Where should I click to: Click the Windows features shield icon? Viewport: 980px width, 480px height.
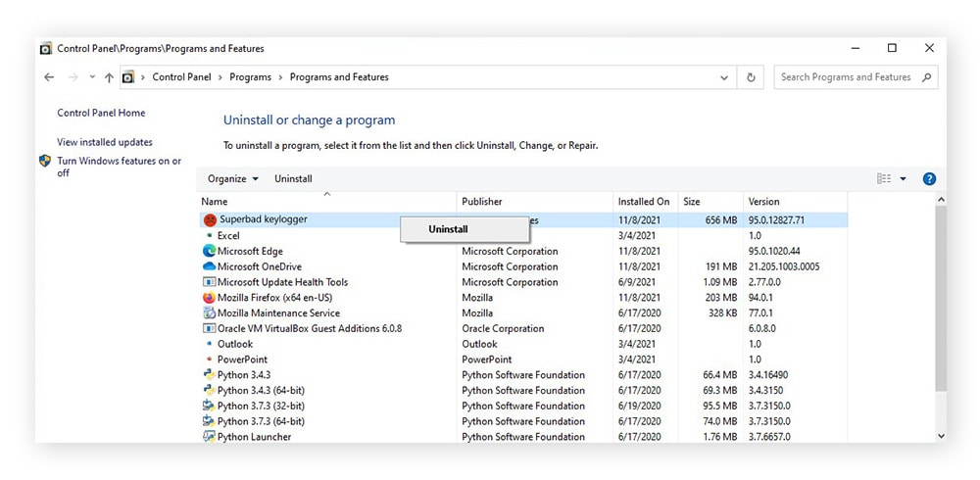pyautogui.click(x=45, y=161)
